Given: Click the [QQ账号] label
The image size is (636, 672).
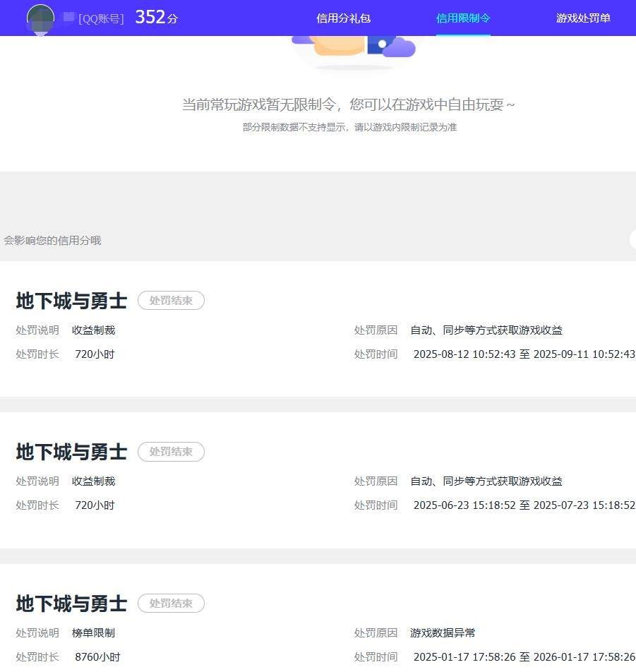Looking at the screenshot, I should 101,19.
